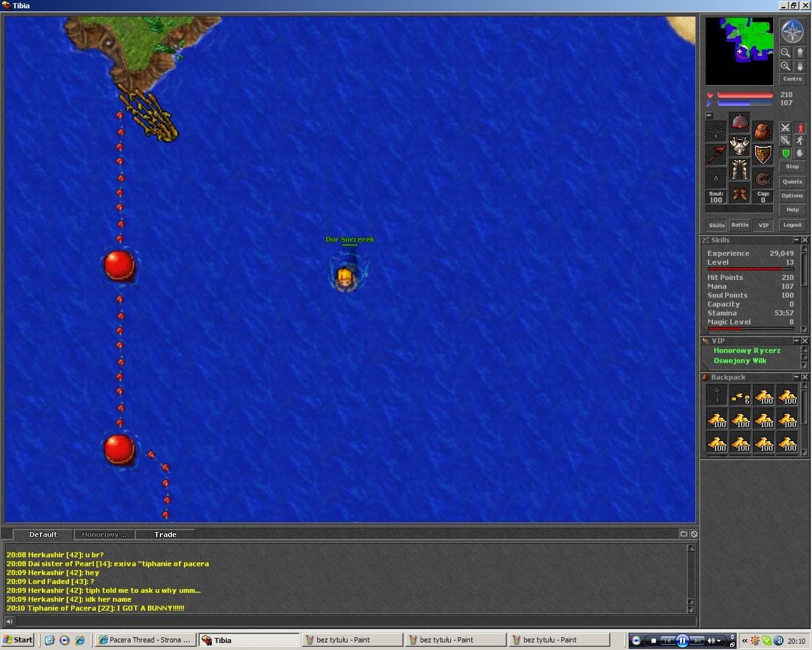812x650 pixels.
Task: Click the Logout button
Action: point(792,225)
